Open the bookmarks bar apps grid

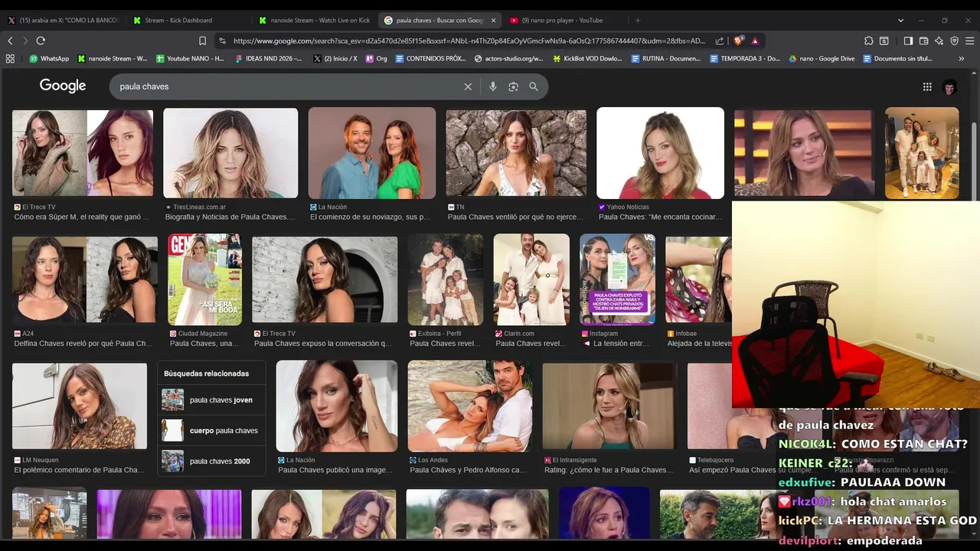[x=10, y=58]
